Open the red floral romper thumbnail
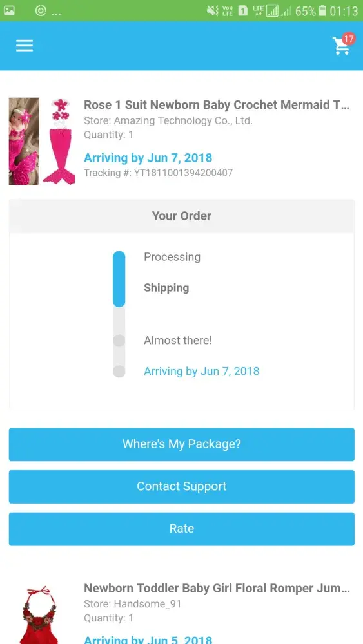 (x=39, y=614)
